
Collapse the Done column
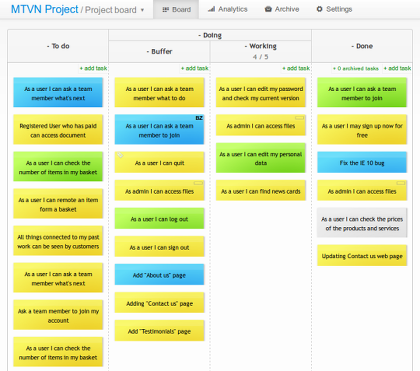click(352, 46)
